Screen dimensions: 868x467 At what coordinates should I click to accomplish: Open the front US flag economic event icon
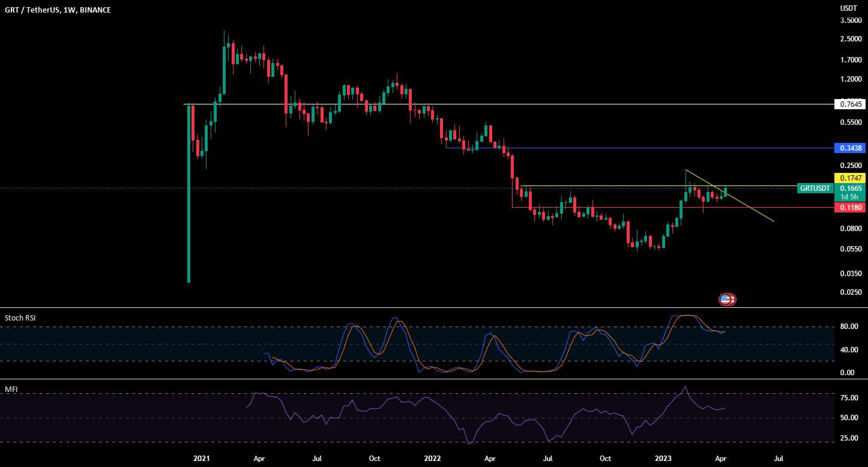click(x=725, y=299)
